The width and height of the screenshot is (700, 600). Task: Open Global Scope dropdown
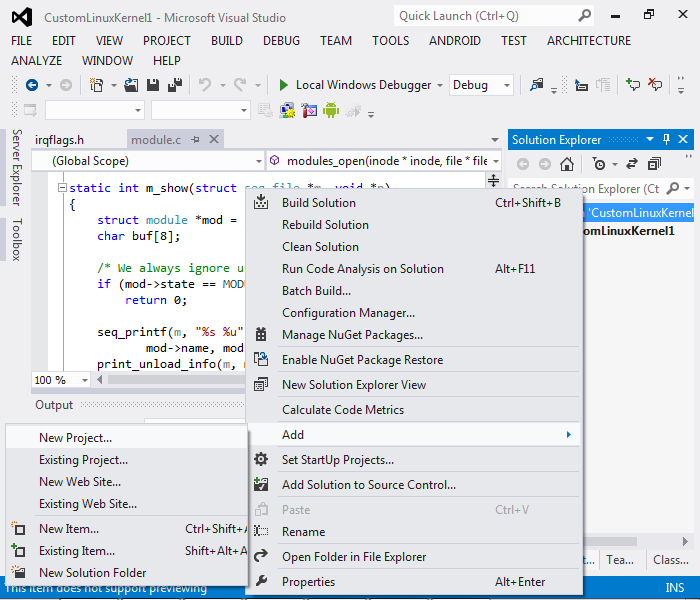point(258,161)
